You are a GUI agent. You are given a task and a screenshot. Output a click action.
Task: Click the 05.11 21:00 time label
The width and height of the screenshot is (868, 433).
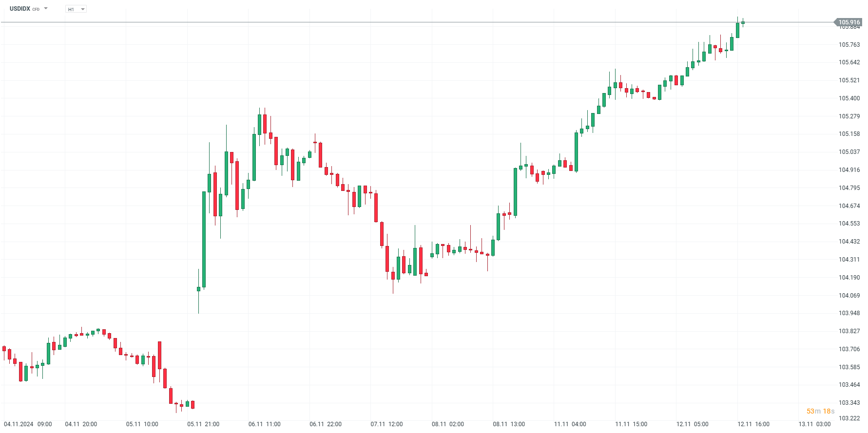pos(203,424)
